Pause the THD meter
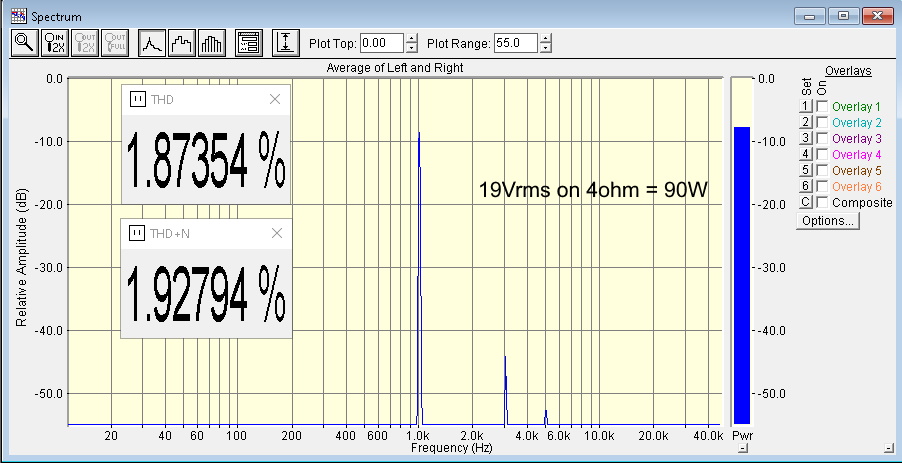This screenshot has width=902, height=463. 139,99
